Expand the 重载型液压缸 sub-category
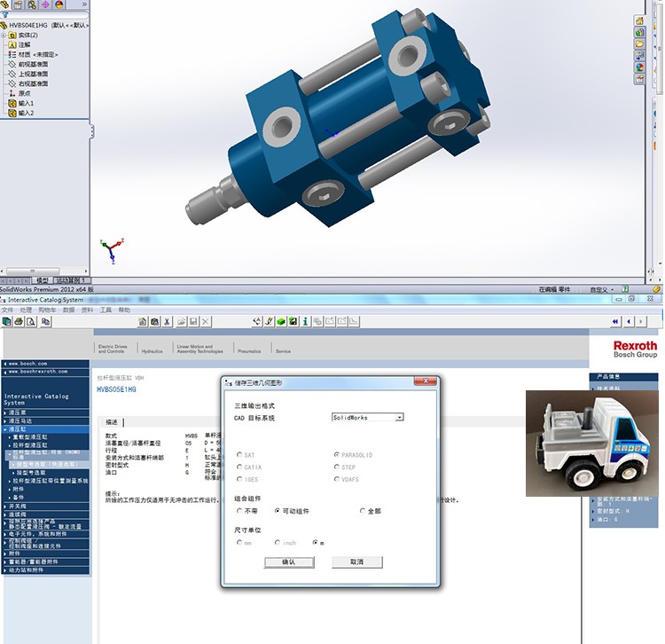 click(10, 437)
